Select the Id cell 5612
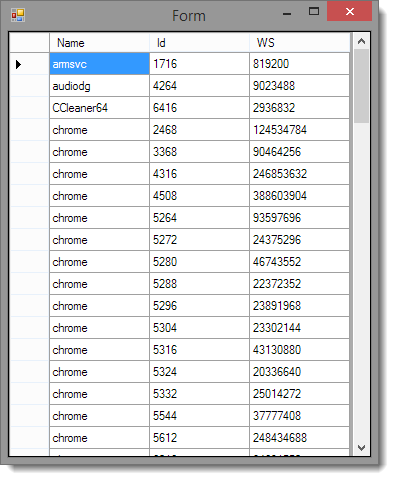Screen dimensions: 394x480 coord(199,438)
